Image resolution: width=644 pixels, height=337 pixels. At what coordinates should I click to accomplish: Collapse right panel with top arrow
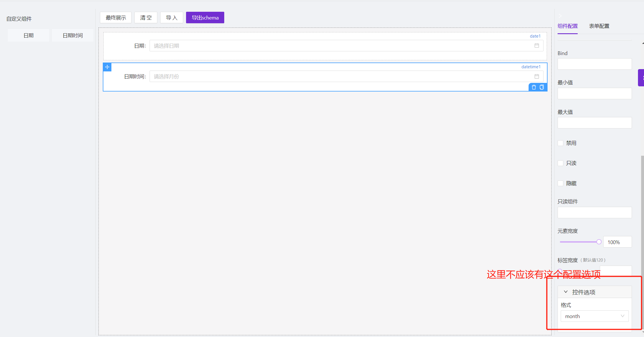[x=560, y=16]
